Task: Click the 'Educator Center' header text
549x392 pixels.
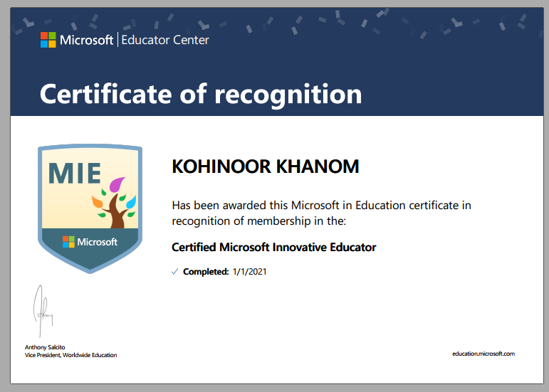Action: 165,40
